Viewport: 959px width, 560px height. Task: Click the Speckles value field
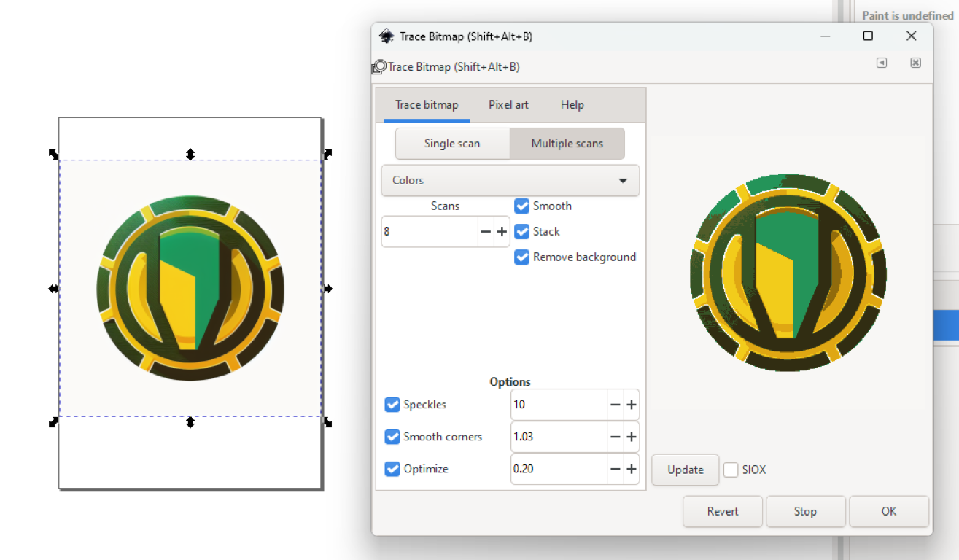point(559,405)
